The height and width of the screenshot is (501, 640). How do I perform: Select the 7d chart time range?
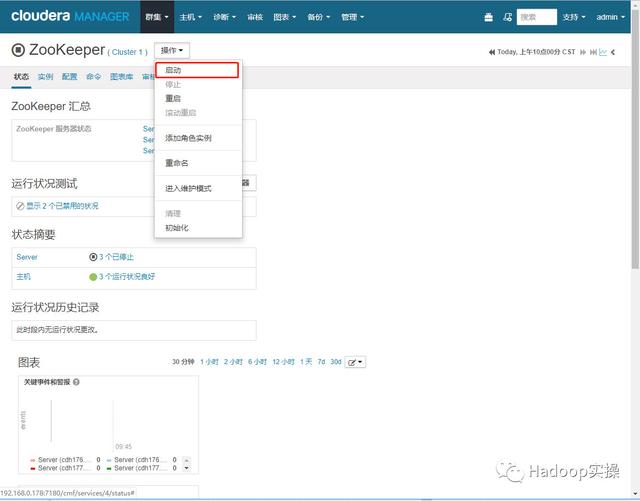coord(322,362)
